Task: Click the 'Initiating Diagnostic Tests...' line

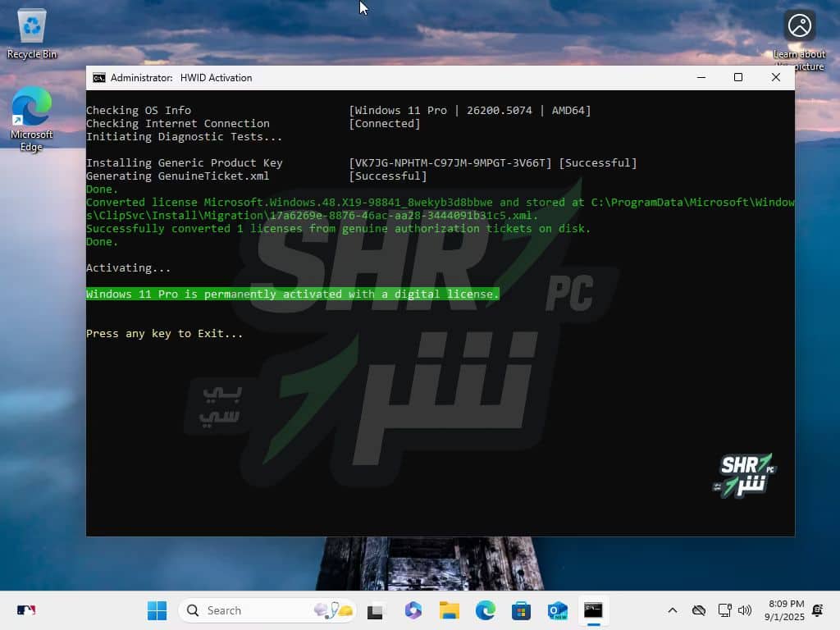Action: point(185,137)
